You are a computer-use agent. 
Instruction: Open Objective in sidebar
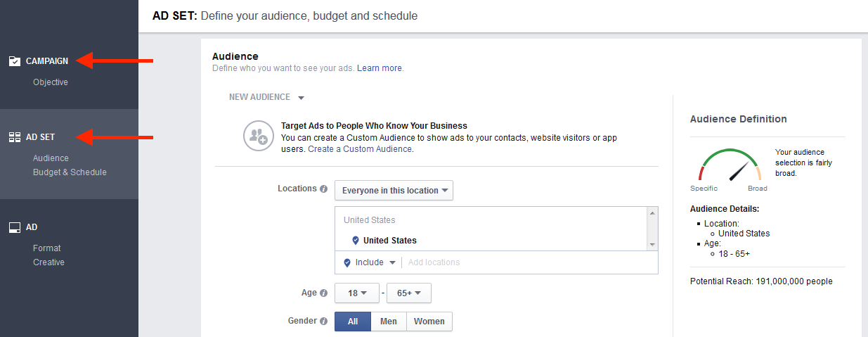[51, 82]
